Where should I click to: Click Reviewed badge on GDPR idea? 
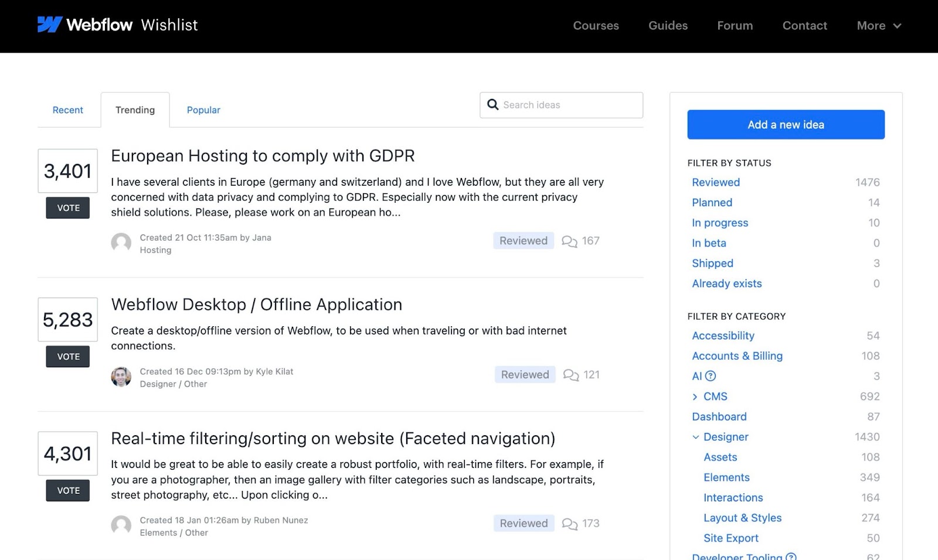pos(524,241)
